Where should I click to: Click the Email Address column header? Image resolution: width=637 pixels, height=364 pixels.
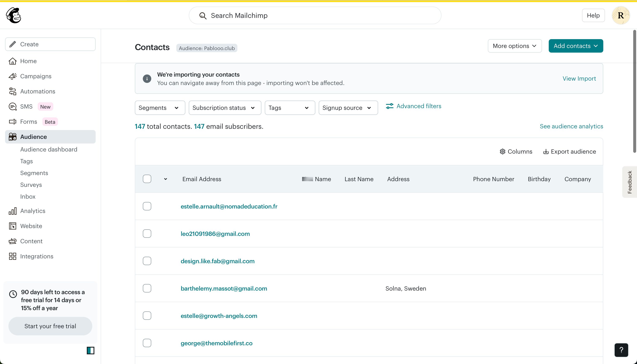tap(202, 179)
